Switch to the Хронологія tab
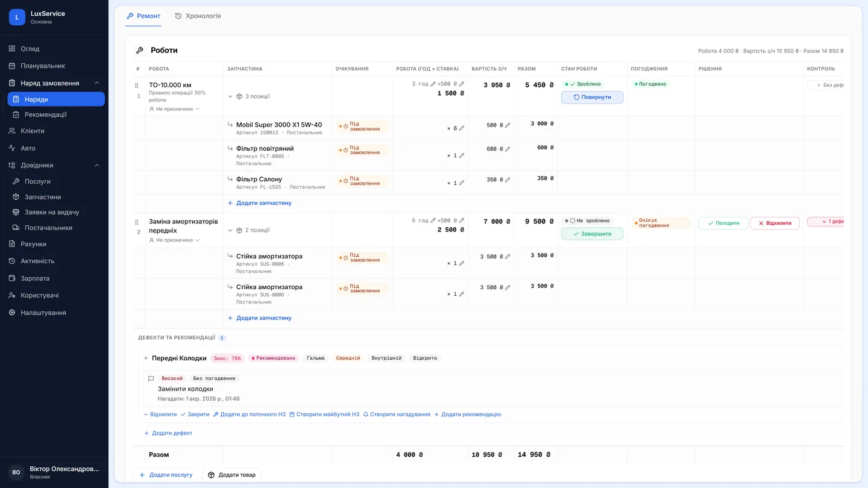Viewport: 868px width, 488px height. pyautogui.click(x=198, y=16)
